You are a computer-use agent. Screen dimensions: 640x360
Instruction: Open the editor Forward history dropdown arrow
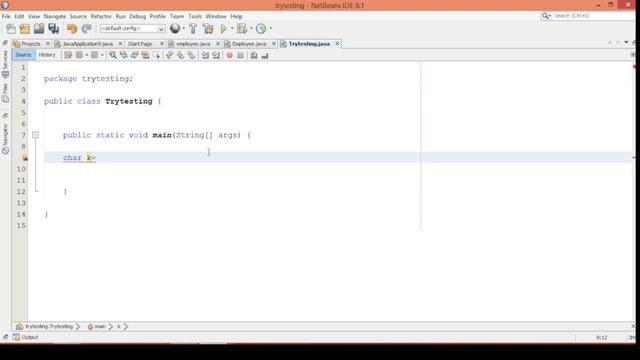102,55
